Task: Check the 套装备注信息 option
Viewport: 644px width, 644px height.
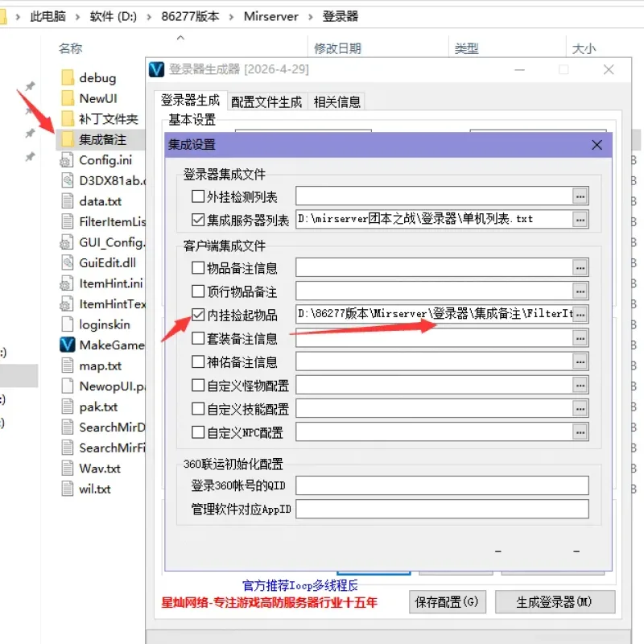Action: 198,338
